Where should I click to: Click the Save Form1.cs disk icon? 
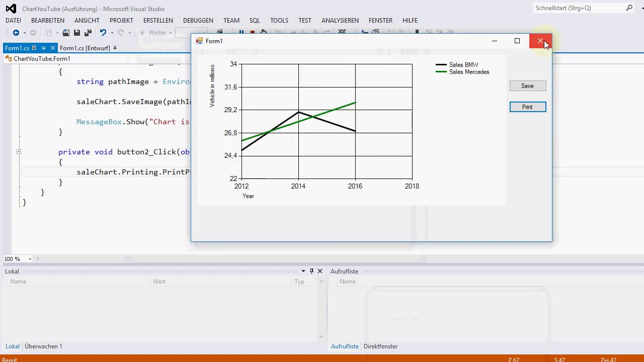pos(77,33)
